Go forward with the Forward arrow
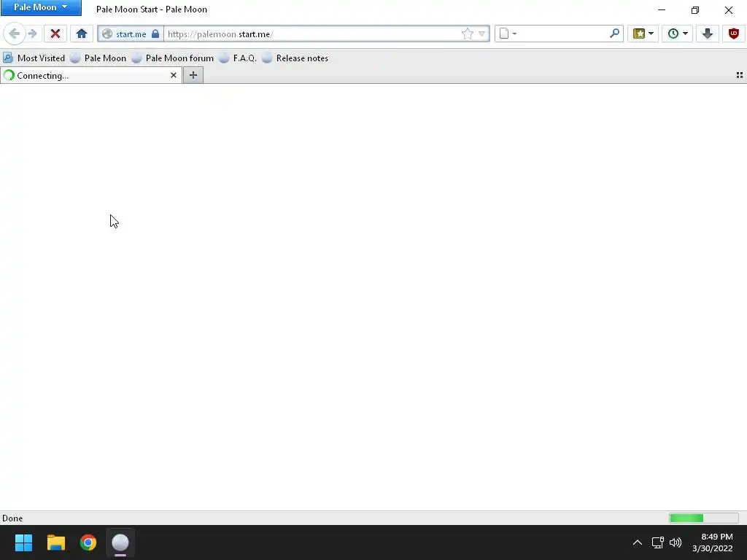This screenshot has height=560, width=747. pyautogui.click(x=32, y=34)
